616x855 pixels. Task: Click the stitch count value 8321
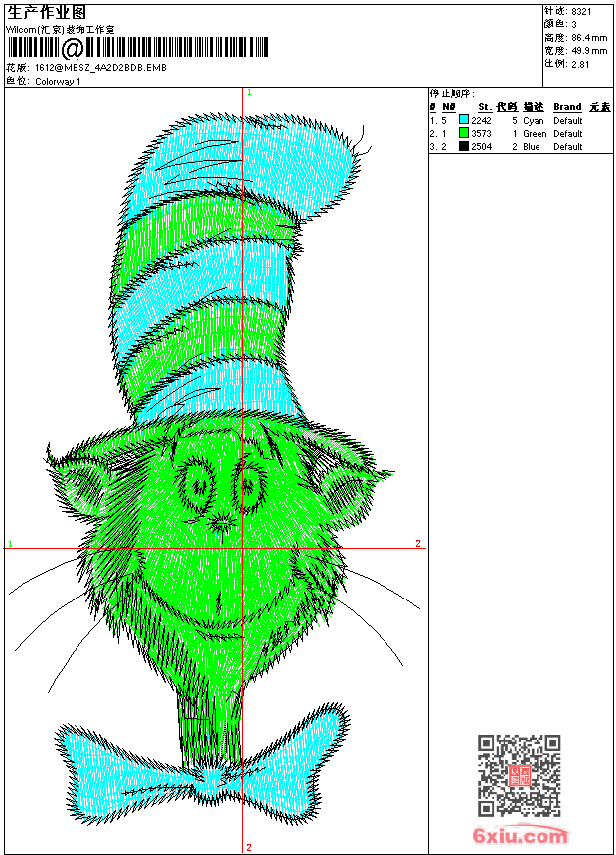coord(581,11)
